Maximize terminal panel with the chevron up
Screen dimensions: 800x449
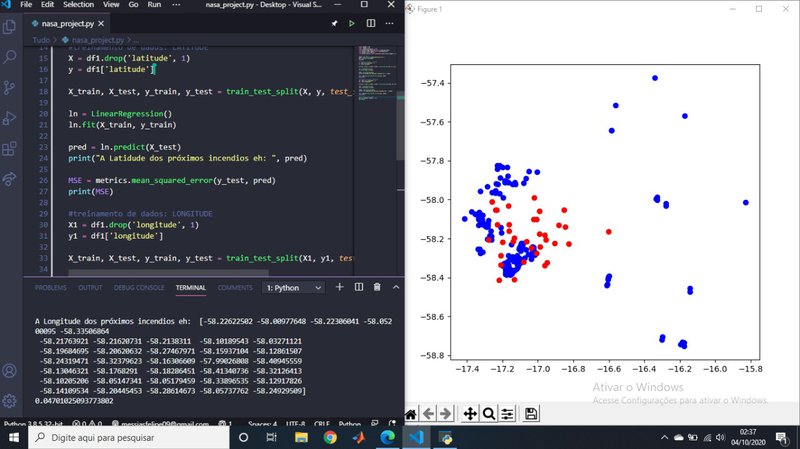[396, 287]
